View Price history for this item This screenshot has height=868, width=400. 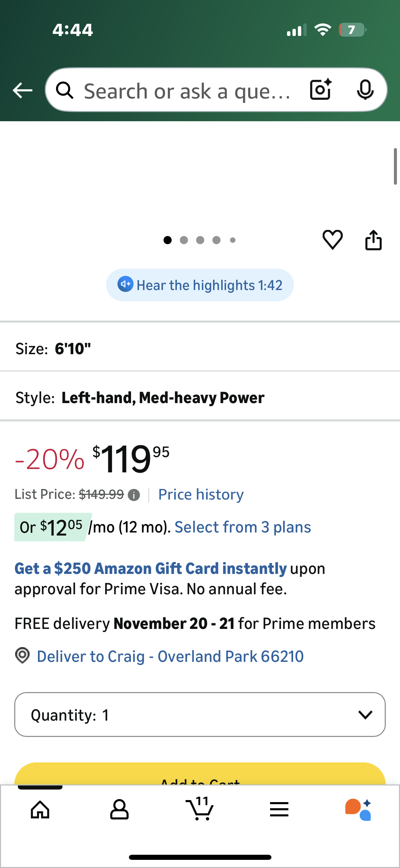201,495
